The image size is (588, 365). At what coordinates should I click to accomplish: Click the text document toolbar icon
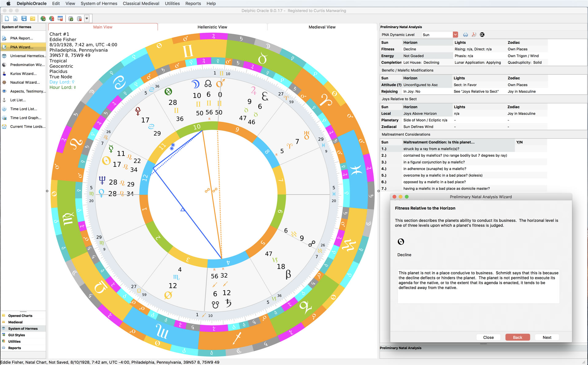(15, 19)
